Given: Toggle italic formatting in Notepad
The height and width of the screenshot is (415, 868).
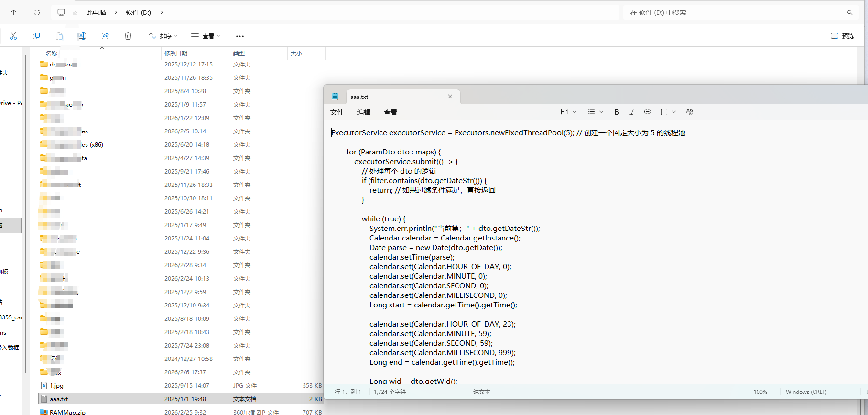Looking at the screenshot, I should (632, 112).
